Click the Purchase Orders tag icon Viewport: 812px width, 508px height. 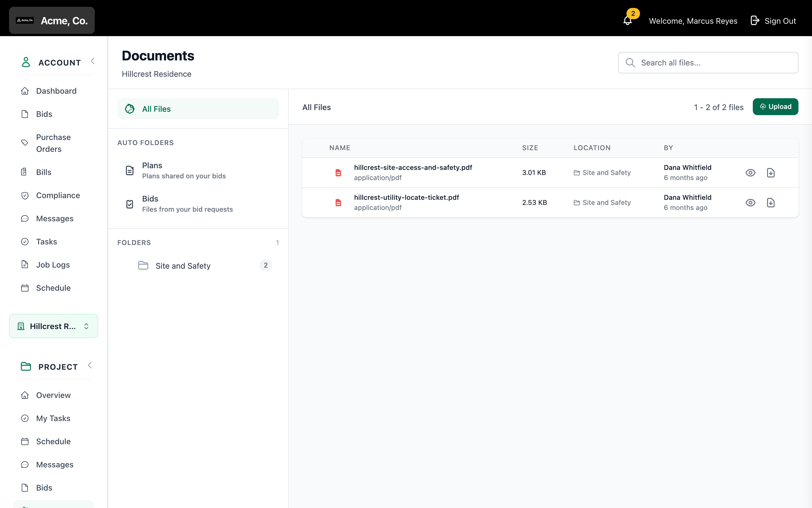click(x=25, y=143)
